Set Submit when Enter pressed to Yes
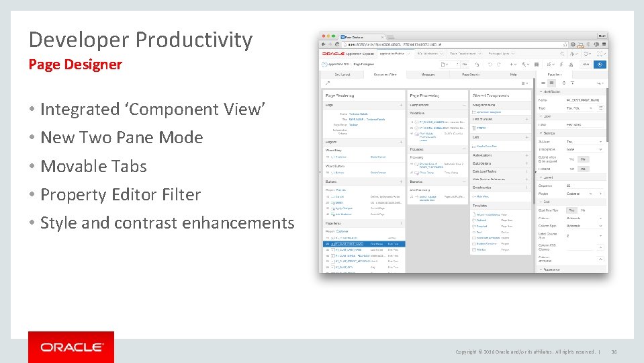The width and height of the screenshot is (644, 363). pyautogui.click(x=571, y=159)
